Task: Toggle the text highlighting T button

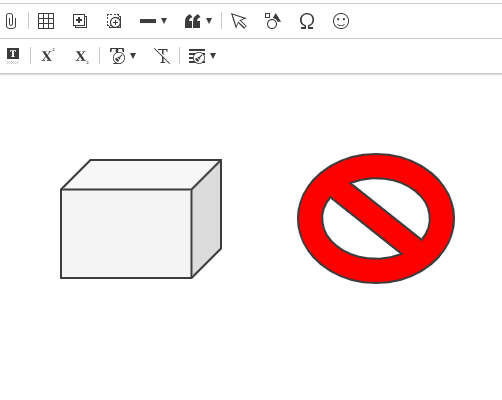Action: click(x=13, y=56)
